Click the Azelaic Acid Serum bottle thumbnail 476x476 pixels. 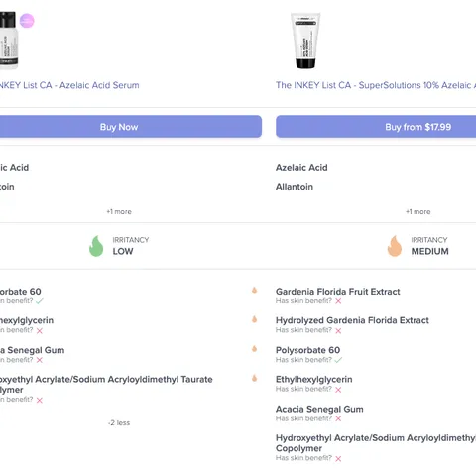(x=9, y=41)
